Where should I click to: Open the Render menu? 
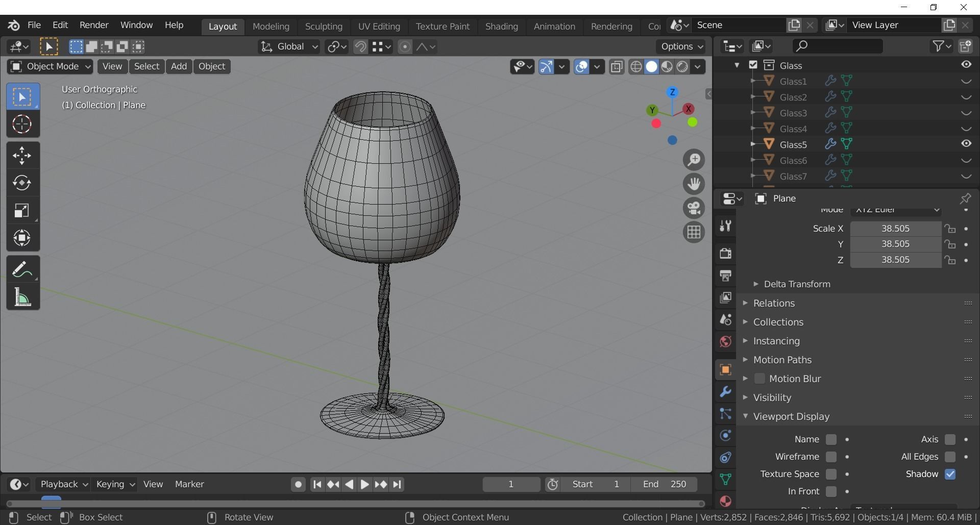[x=94, y=25]
